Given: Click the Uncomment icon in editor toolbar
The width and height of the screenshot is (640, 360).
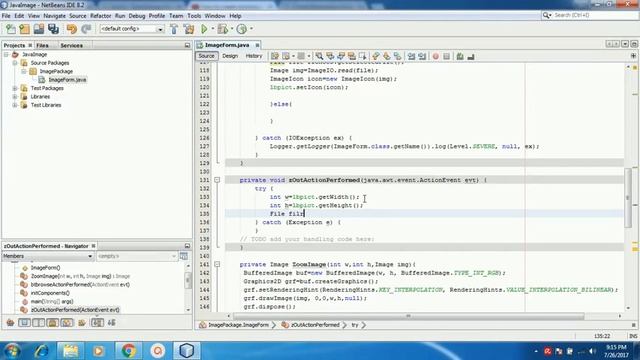Looking at the screenshot, I should pyautogui.click(x=471, y=56).
